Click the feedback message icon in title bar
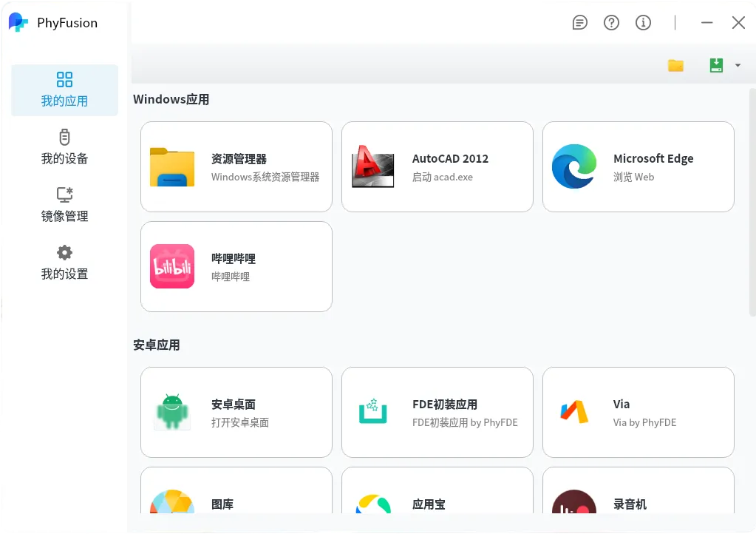Screen dimensions: 756x534 [x=579, y=23]
